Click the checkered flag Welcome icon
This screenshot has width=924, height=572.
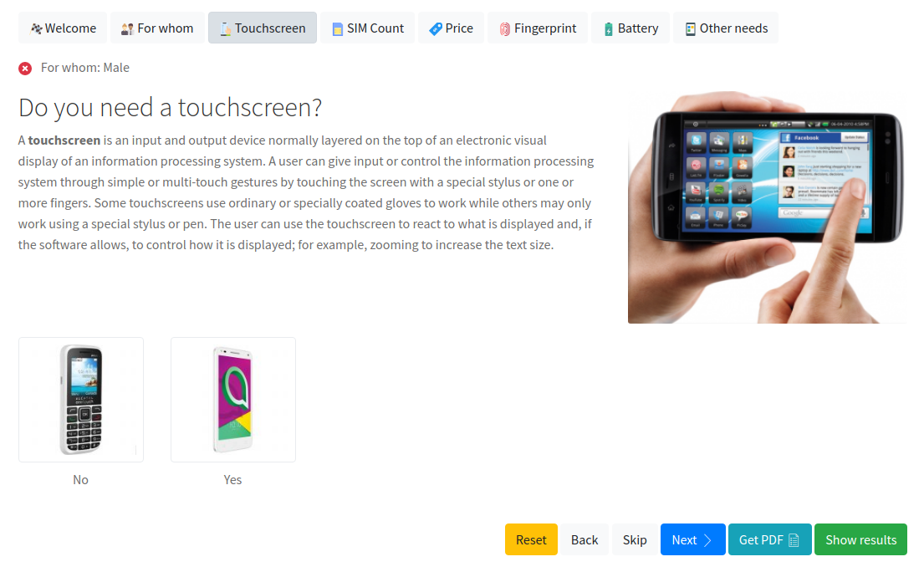pyautogui.click(x=36, y=28)
